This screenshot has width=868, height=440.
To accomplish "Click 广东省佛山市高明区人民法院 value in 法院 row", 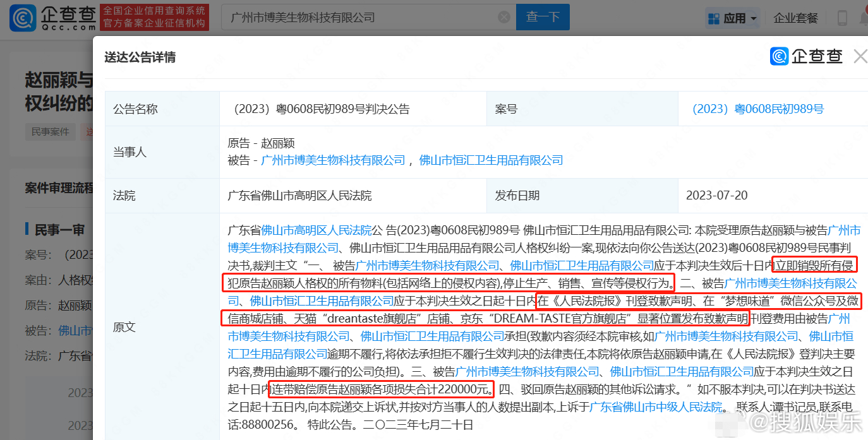I will tap(299, 196).
